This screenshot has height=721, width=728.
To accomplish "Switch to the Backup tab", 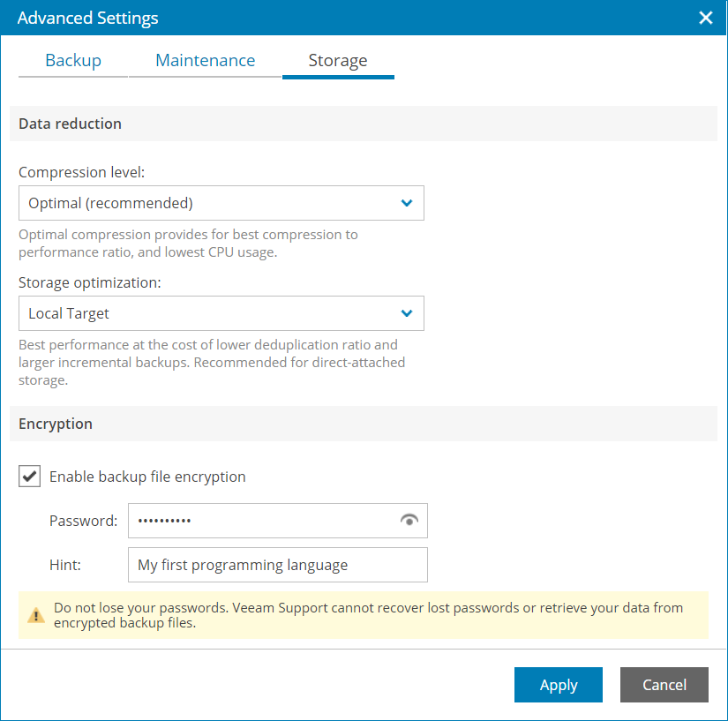I will [x=72, y=60].
